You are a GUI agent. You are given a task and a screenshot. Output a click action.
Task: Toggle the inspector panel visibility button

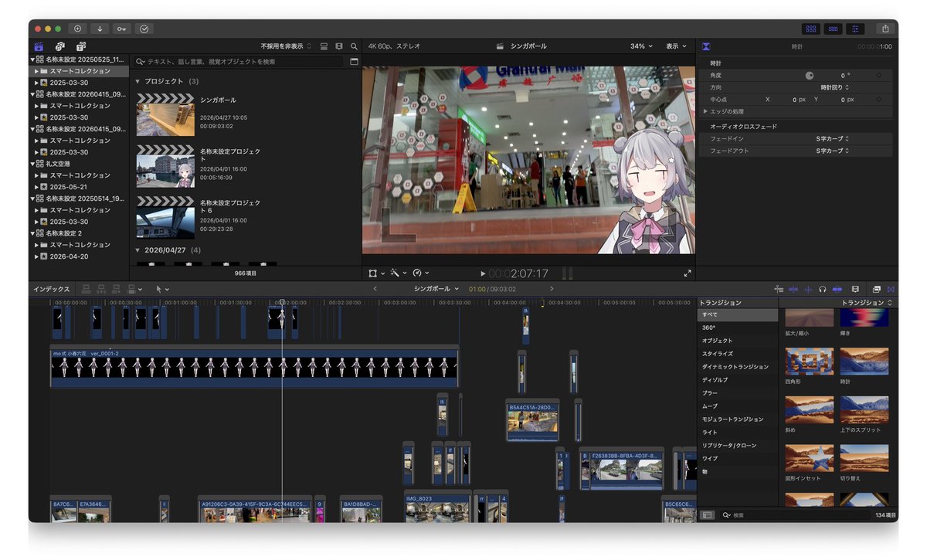[855, 29]
